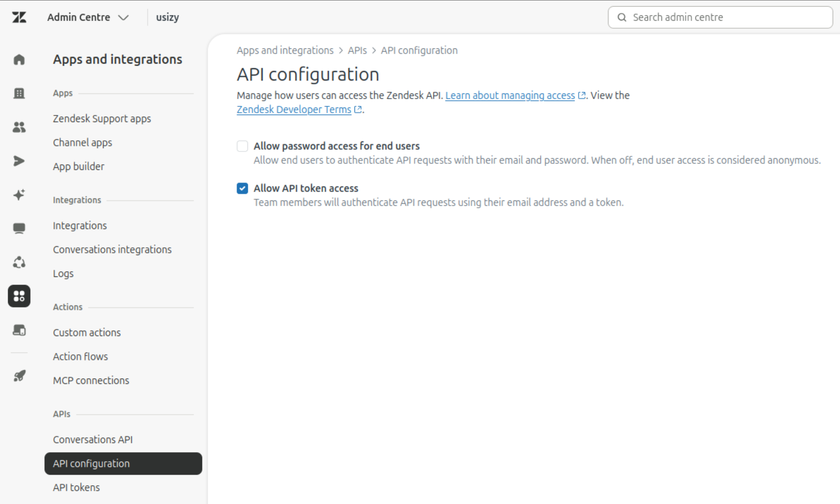Click Allow password access label text
The height and width of the screenshot is (504, 840).
[336, 146]
